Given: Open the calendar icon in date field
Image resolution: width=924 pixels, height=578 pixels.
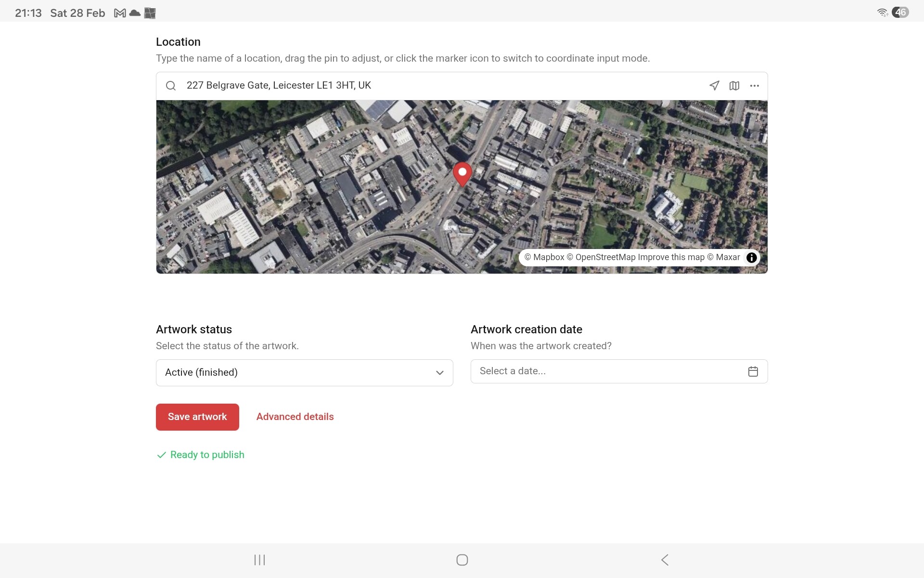Looking at the screenshot, I should coord(753,371).
